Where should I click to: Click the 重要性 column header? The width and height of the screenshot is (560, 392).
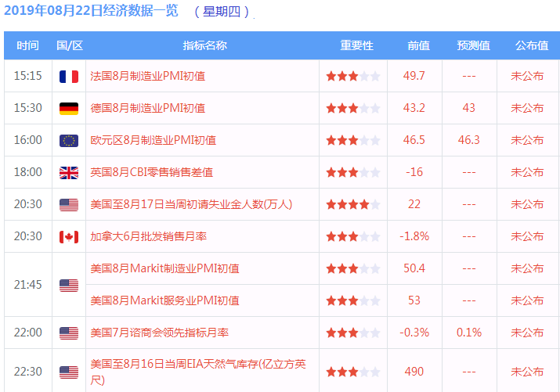point(356,45)
